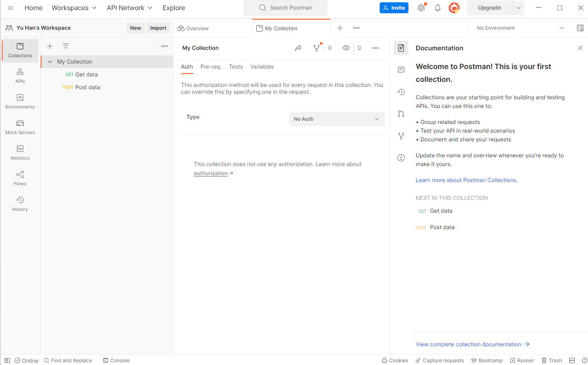Viewport: 588px width, 365px height.
Task: Open the No Environment selector dropdown
Action: coord(520,28)
